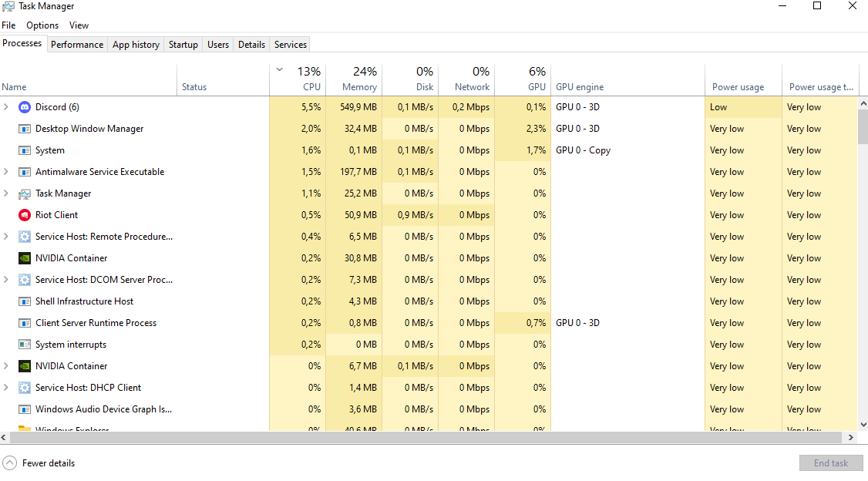Click the Shell Infrastructure Host icon

click(25, 301)
